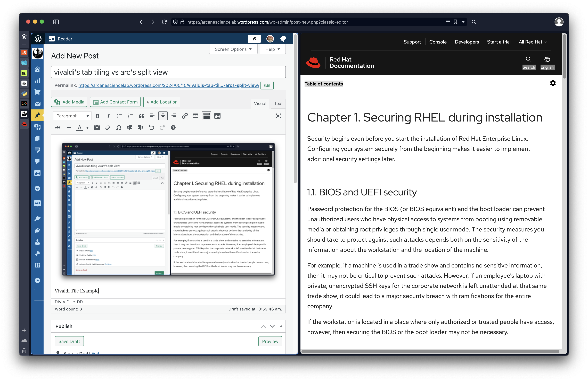The height and width of the screenshot is (381, 588).
Task: Click paste as text icon
Action: click(97, 128)
